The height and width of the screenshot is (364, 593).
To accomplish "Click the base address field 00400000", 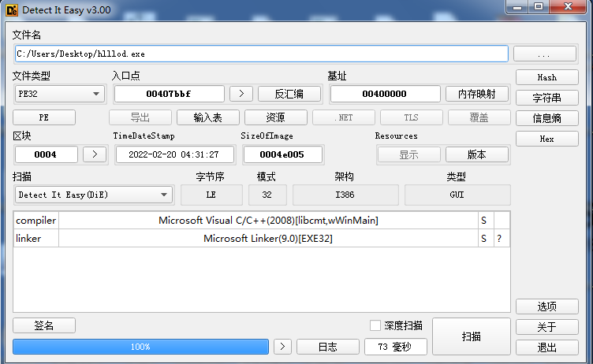I will [385, 94].
